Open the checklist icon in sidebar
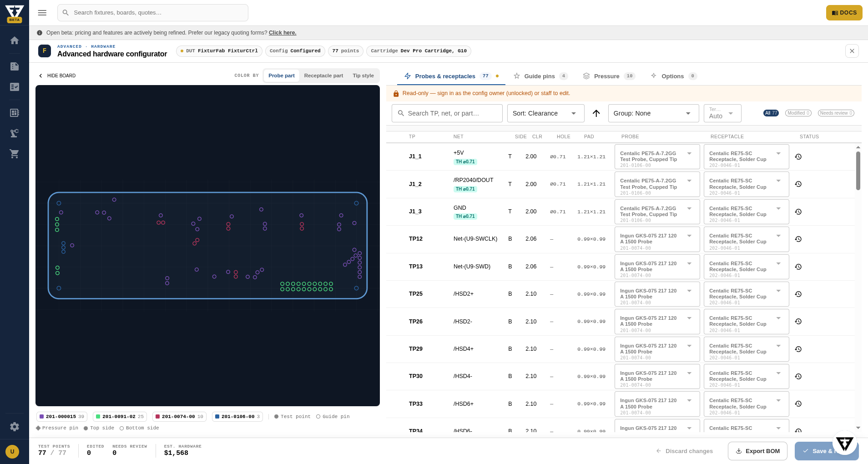The image size is (868, 464). [15, 87]
